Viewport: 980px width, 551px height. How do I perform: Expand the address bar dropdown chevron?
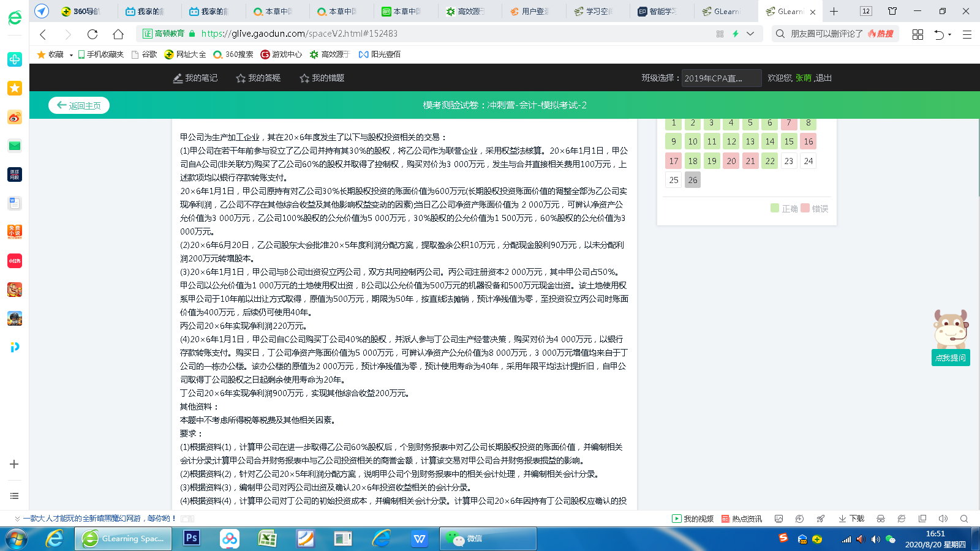click(750, 34)
